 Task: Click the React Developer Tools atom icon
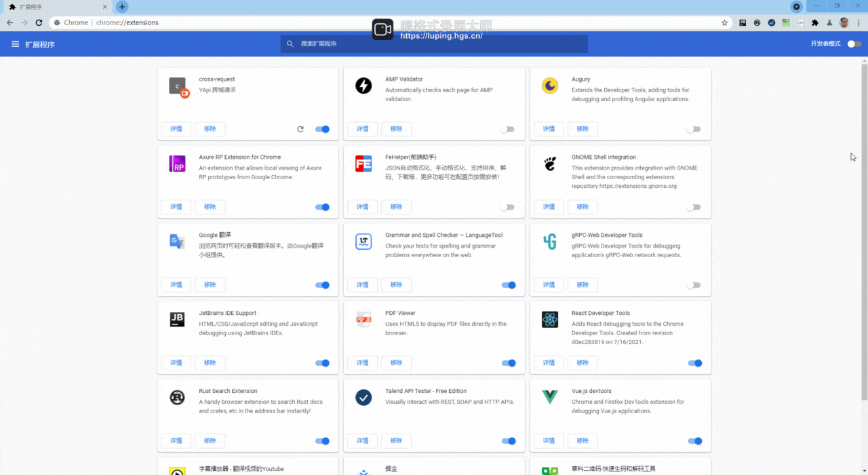pyautogui.click(x=550, y=320)
